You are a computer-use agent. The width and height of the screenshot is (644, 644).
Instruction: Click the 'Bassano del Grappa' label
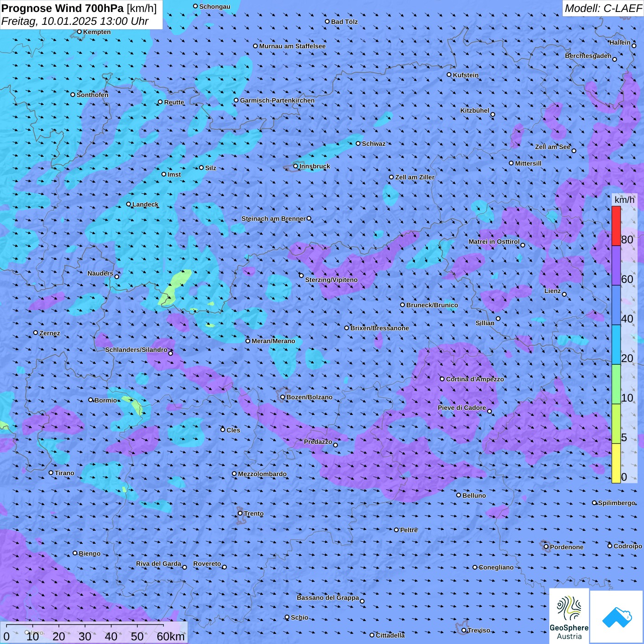(328, 598)
